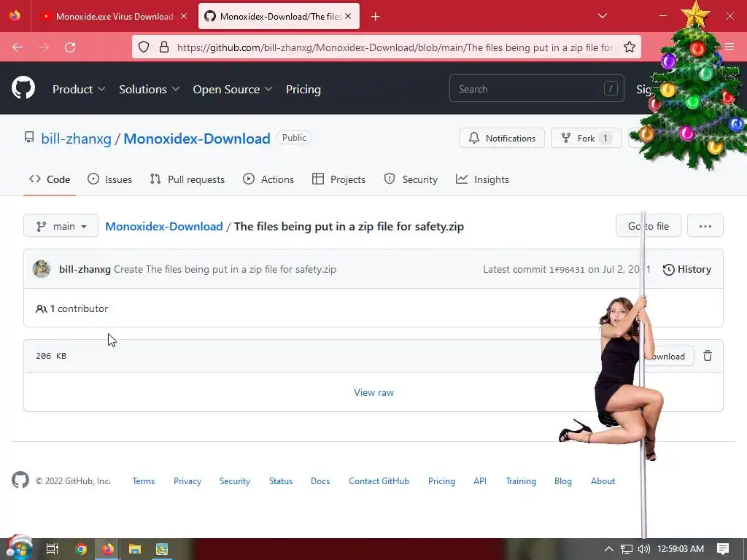Viewport: 747px width, 560px height.
Task: Click bill-zhanxg avatar thumbnail
Action: 42,269
